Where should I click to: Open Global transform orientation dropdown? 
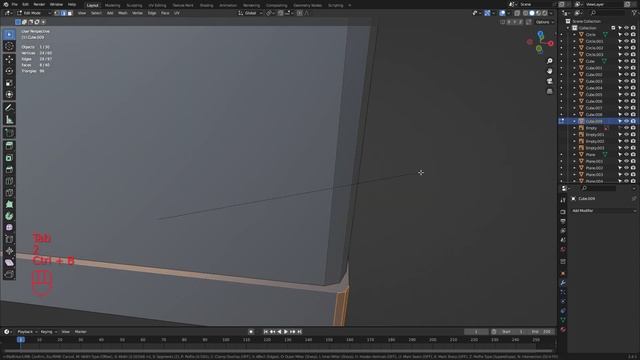250,13
